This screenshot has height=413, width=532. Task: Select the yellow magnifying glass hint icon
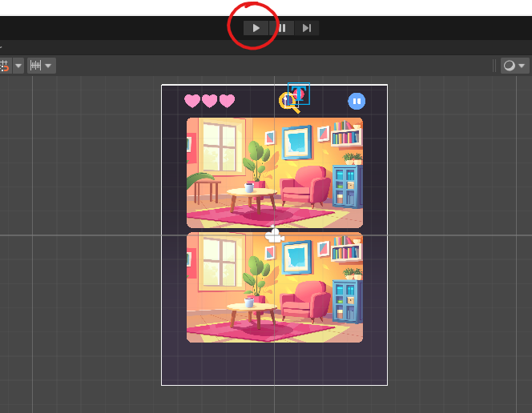tap(288, 102)
